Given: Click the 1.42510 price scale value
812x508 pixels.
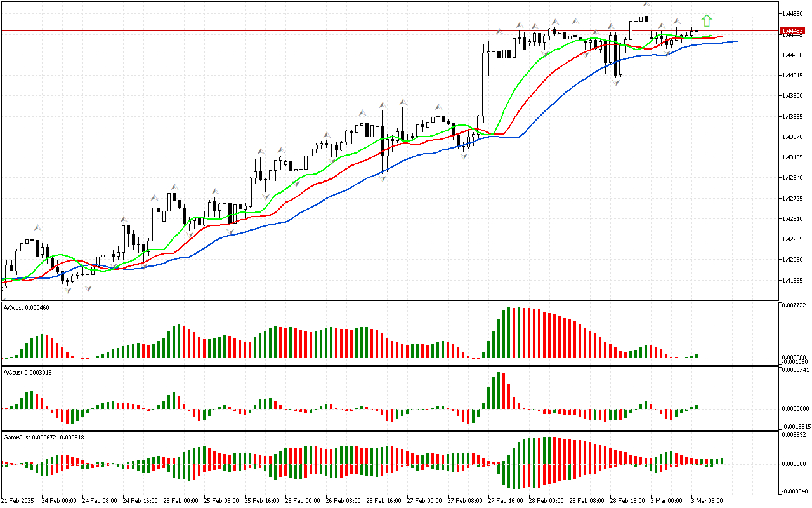Looking at the screenshot, I should [794, 219].
